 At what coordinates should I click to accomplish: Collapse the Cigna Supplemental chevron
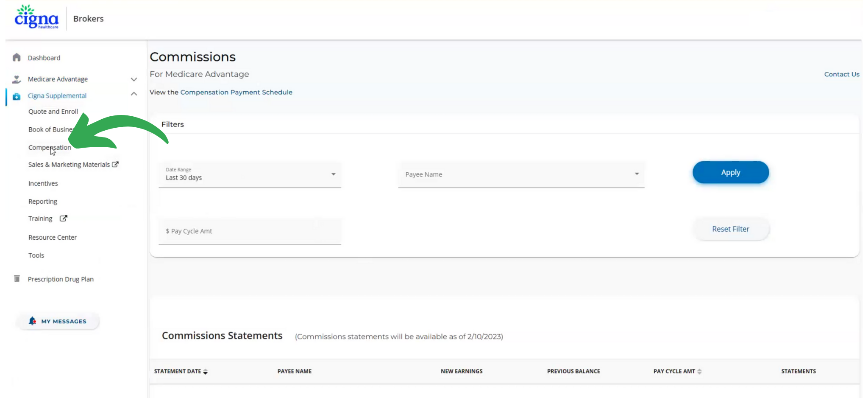(134, 94)
